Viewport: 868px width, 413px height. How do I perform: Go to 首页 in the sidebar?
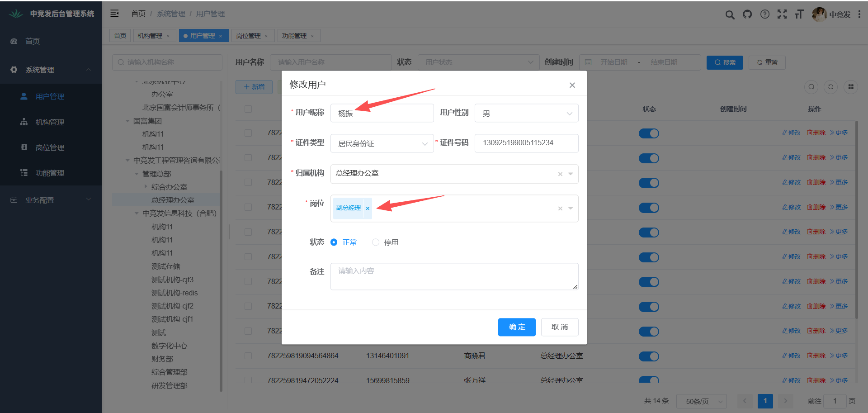[51, 41]
